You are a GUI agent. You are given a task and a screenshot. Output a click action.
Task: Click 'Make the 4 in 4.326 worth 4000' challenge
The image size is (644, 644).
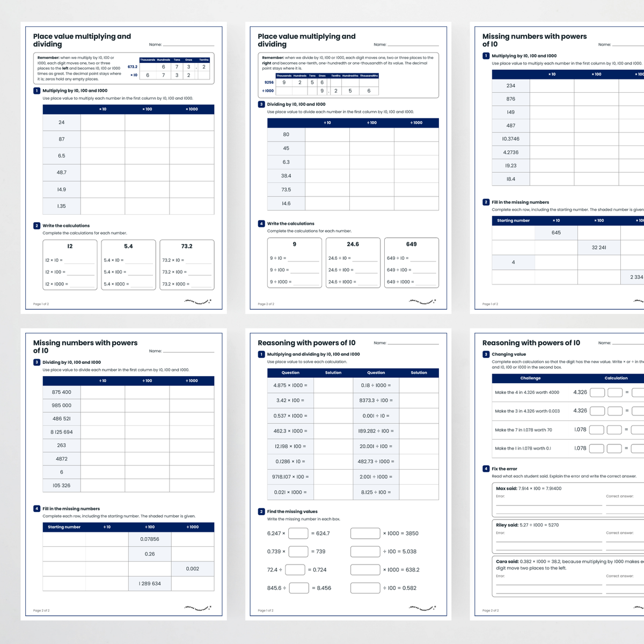coord(527,392)
